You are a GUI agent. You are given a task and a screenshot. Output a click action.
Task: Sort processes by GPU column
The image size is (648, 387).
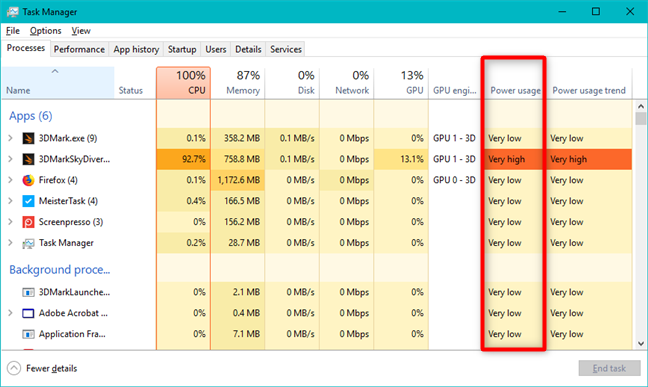(x=401, y=83)
